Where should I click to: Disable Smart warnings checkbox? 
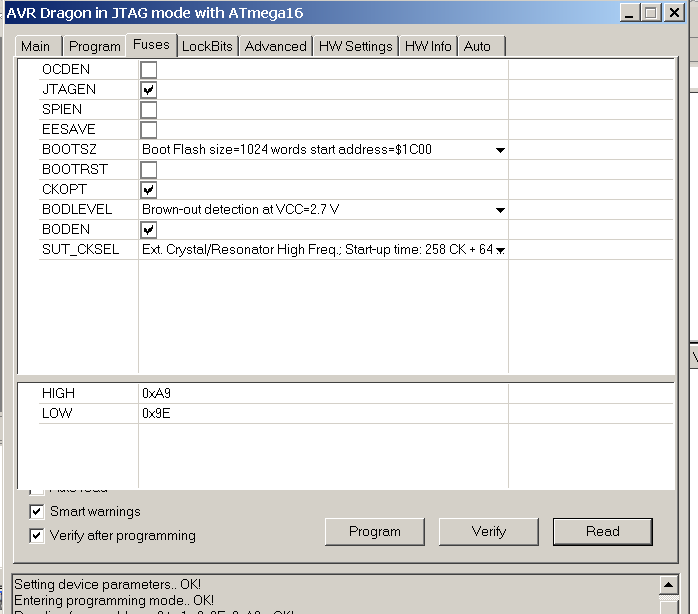point(37,512)
